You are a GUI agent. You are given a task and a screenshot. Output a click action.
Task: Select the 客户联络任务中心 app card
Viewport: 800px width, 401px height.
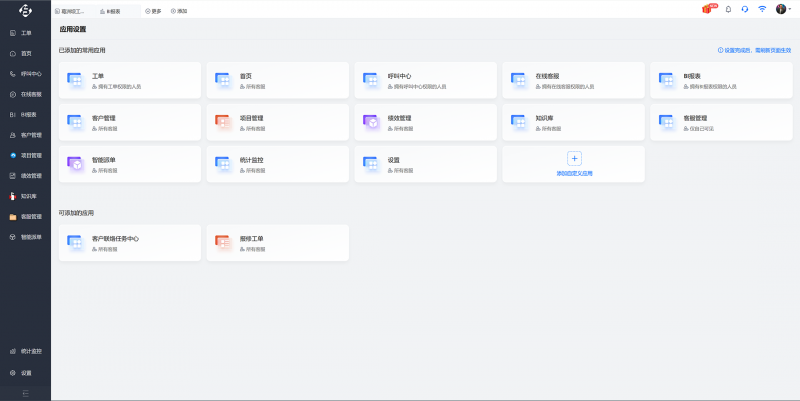pos(129,243)
